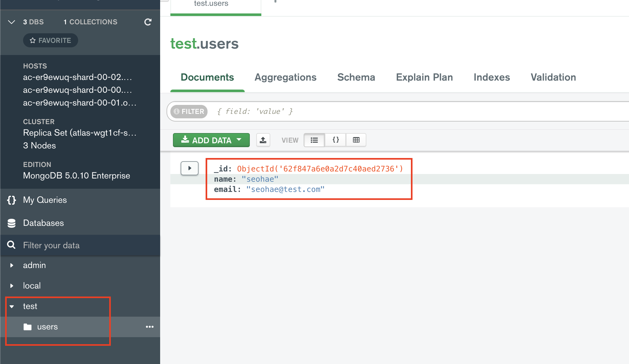Click the FAVORITE button
This screenshot has width=629, height=364.
coord(51,41)
